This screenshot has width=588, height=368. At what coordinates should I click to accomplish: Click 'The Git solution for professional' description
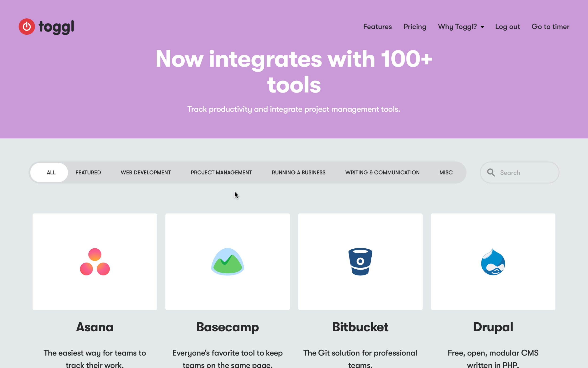tap(360, 359)
